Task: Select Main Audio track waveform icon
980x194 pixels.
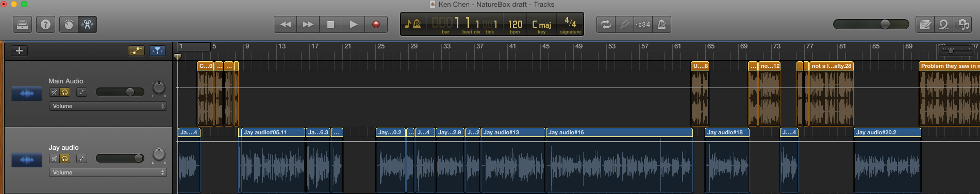Action: [27, 94]
